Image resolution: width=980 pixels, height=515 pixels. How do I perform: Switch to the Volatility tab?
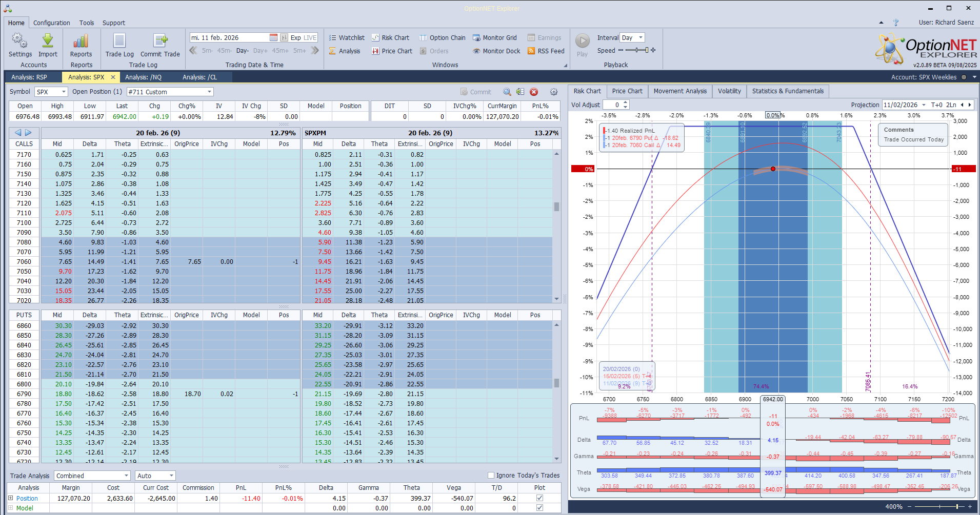[x=729, y=91]
